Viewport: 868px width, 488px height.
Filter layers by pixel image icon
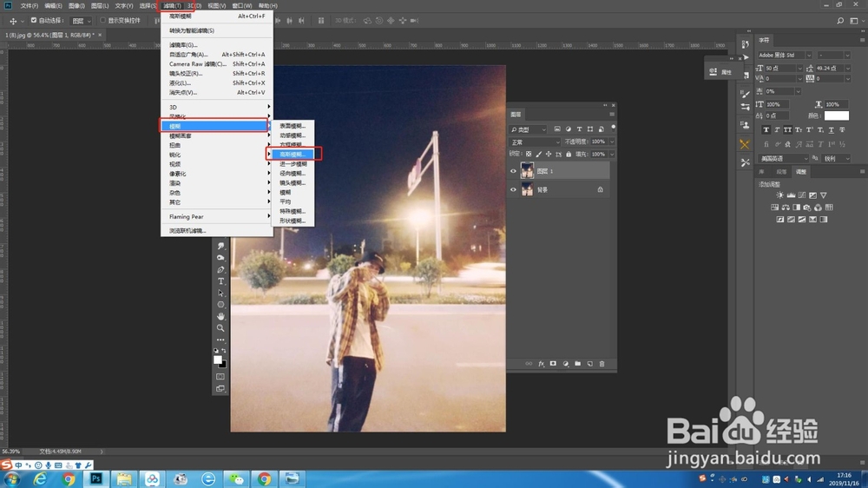[x=557, y=129]
